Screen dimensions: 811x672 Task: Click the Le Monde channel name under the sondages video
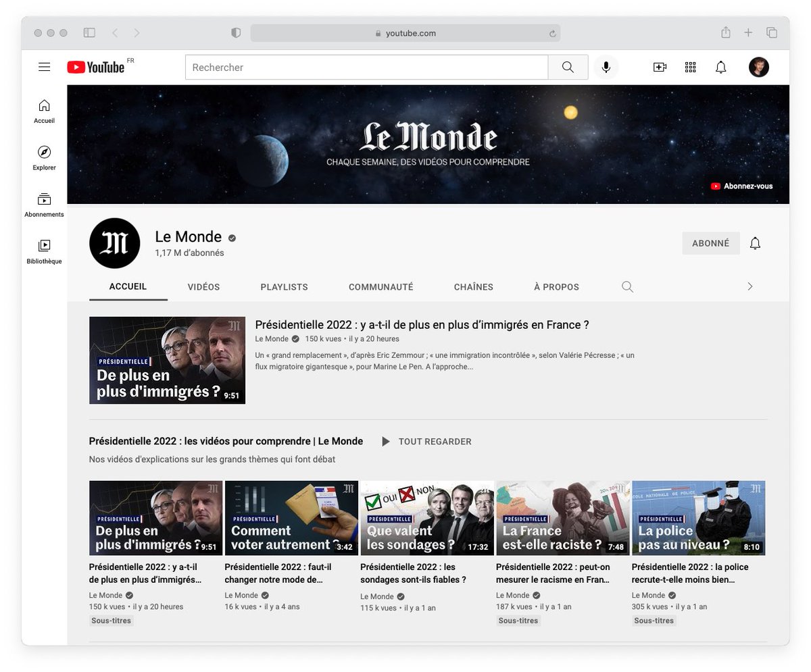point(377,596)
